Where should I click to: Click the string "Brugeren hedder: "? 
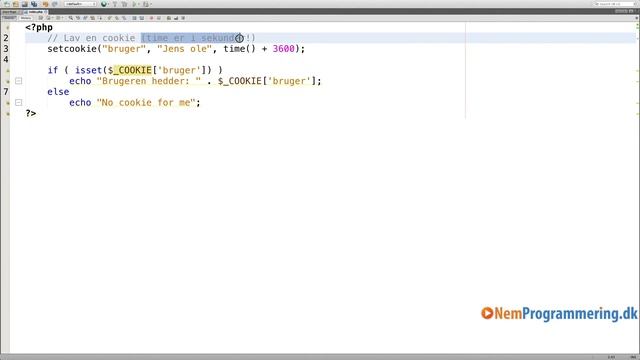pyautogui.click(x=149, y=81)
